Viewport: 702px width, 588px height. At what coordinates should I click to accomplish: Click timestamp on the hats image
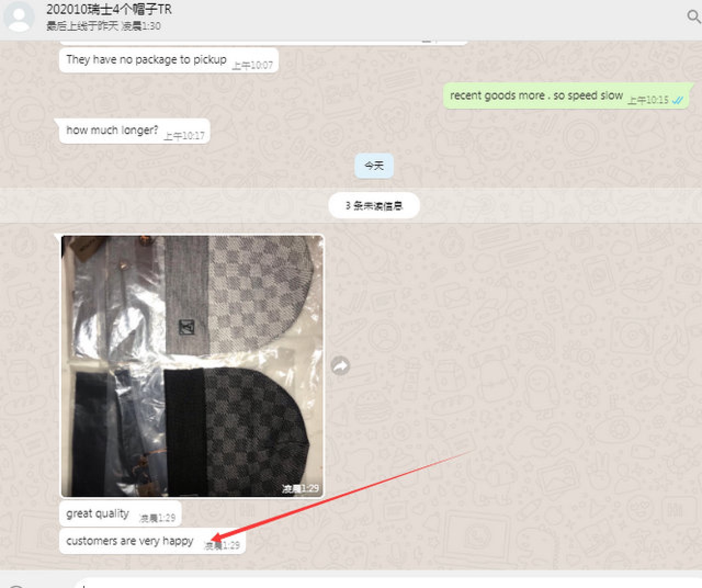[300, 488]
